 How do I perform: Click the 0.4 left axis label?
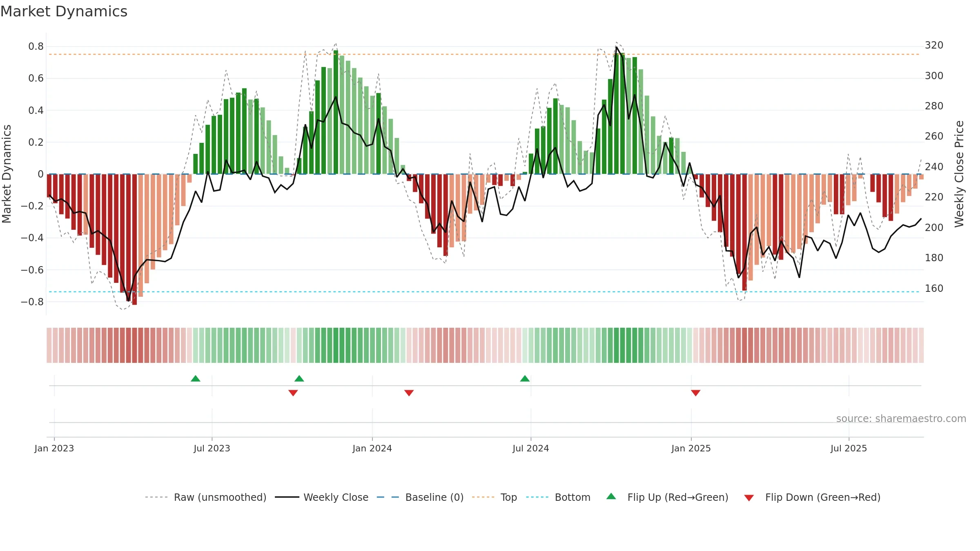coord(36,111)
